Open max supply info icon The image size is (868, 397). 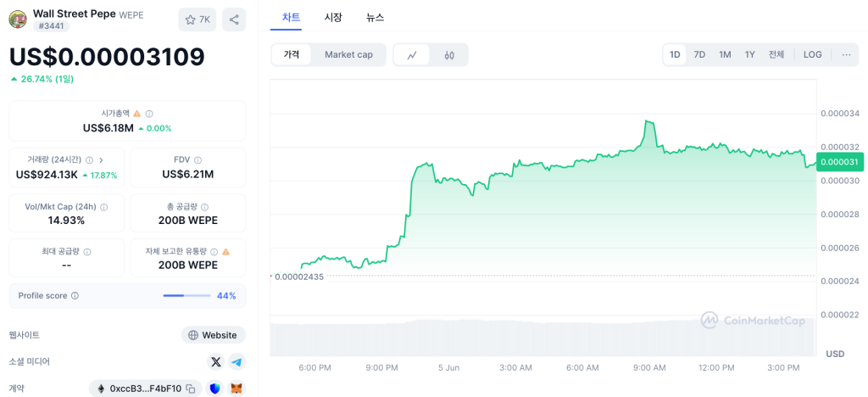point(87,251)
